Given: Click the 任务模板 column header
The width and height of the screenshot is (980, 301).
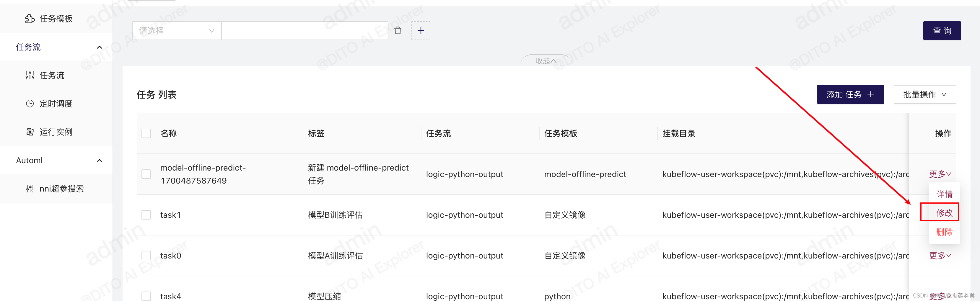Looking at the screenshot, I should coord(560,133).
